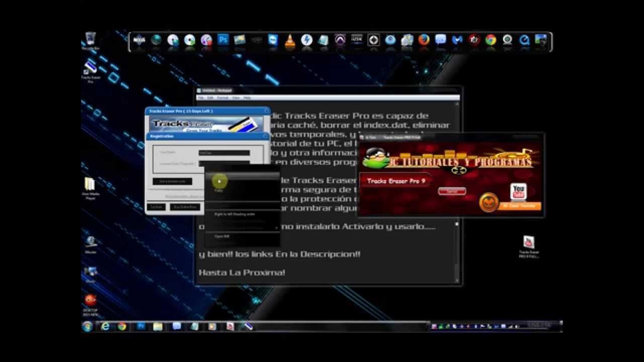Screen dimensions: 644x362
Task: Choose Paste in context menu
Action: [x=243, y=191]
